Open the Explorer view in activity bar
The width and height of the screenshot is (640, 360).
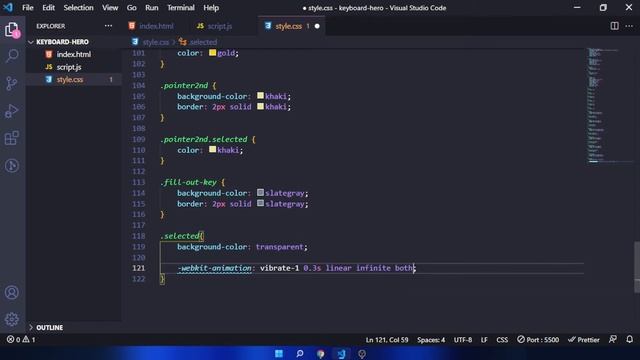point(12,30)
